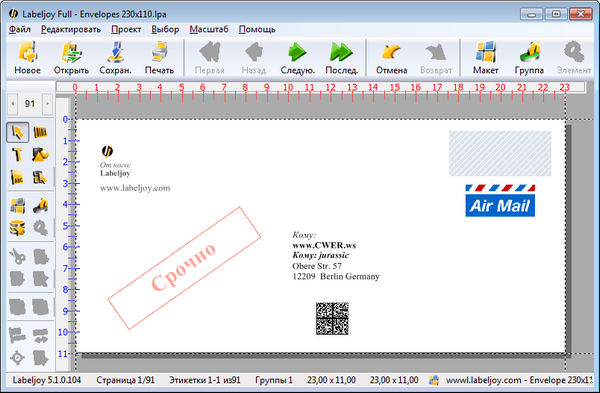Create a new project with Новое

[x=27, y=58]
